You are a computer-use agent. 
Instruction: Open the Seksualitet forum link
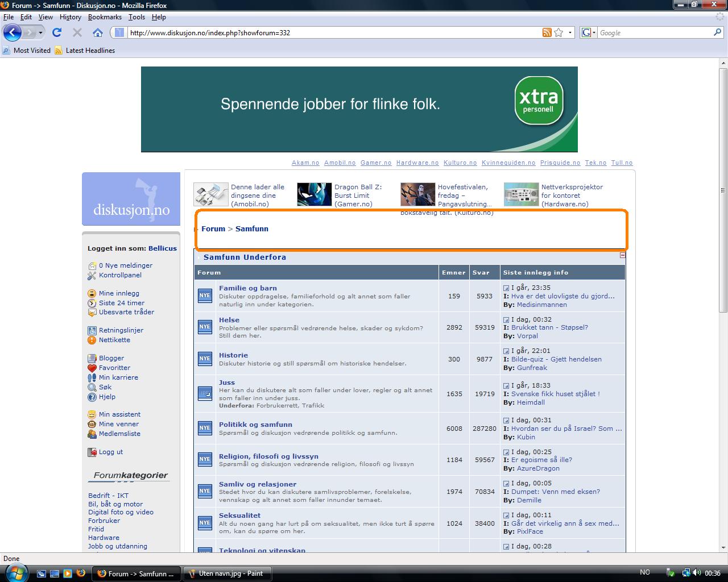239,516
